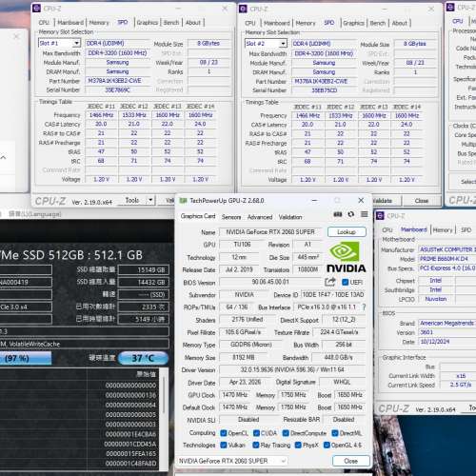Screen dimensions: 476x476
Task: Click Memory Type value GDDR6 (Micron)
Action: point(250,345)
